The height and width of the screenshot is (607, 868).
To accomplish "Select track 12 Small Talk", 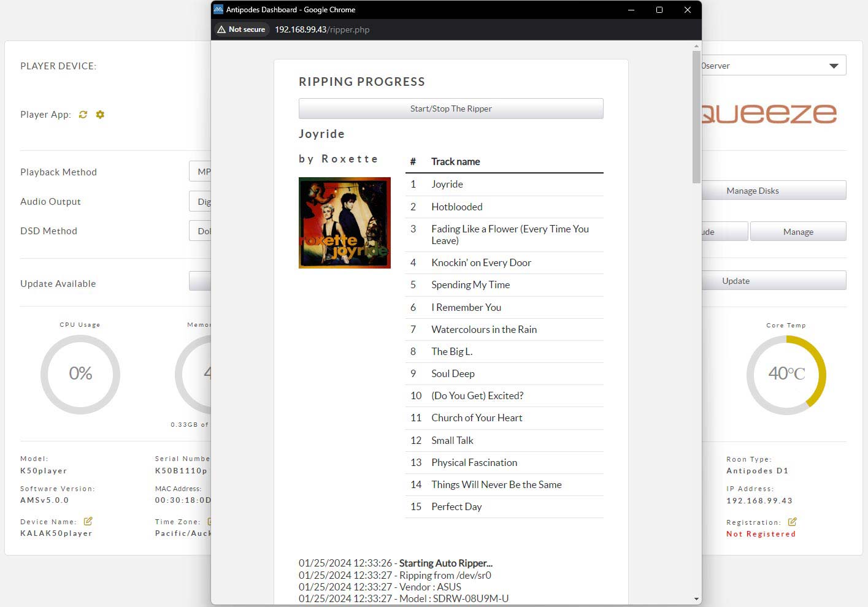I will coord(504,441).
